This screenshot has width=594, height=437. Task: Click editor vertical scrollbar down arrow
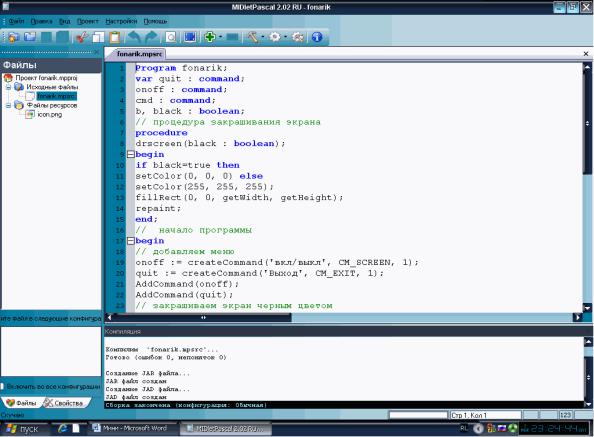pyautogui.click(x=588, y=308)
